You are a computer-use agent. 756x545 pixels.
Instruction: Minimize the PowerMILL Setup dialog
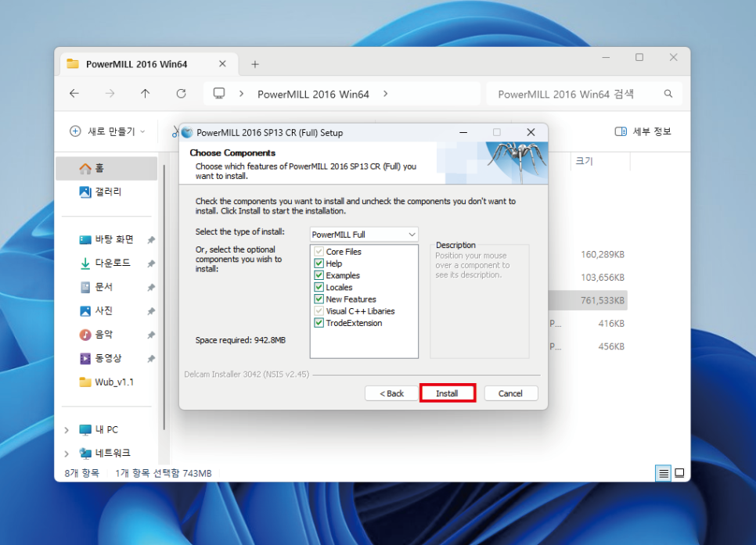coord(463,132)
